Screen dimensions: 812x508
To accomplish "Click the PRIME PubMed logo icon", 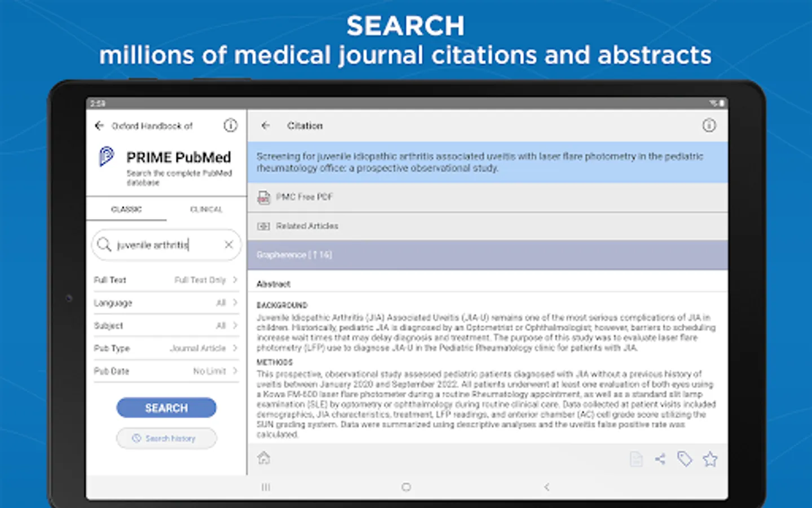I will point(106,156).
